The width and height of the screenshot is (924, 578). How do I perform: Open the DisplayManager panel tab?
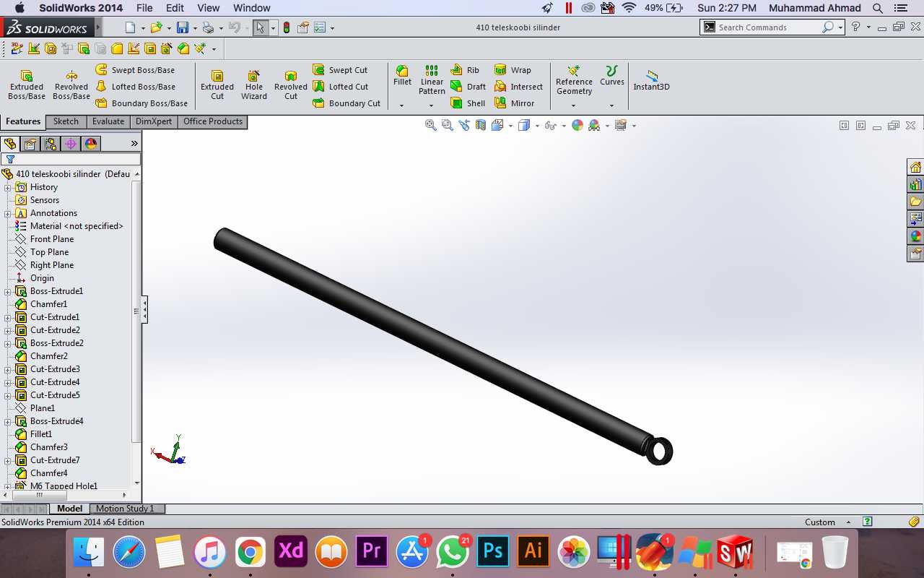(91, 144)
